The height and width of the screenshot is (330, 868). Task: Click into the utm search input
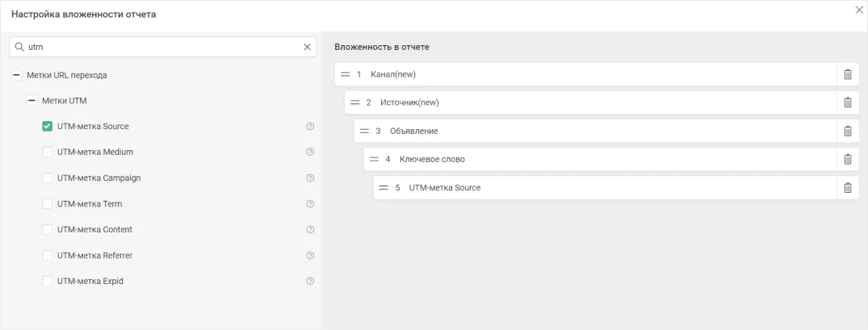click(161, 47)
